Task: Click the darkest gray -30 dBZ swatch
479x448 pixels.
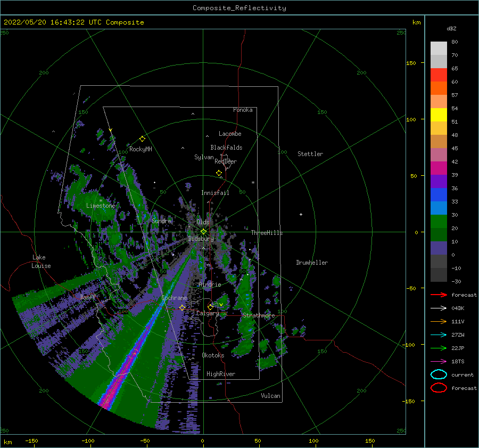Action: [439, 275]
